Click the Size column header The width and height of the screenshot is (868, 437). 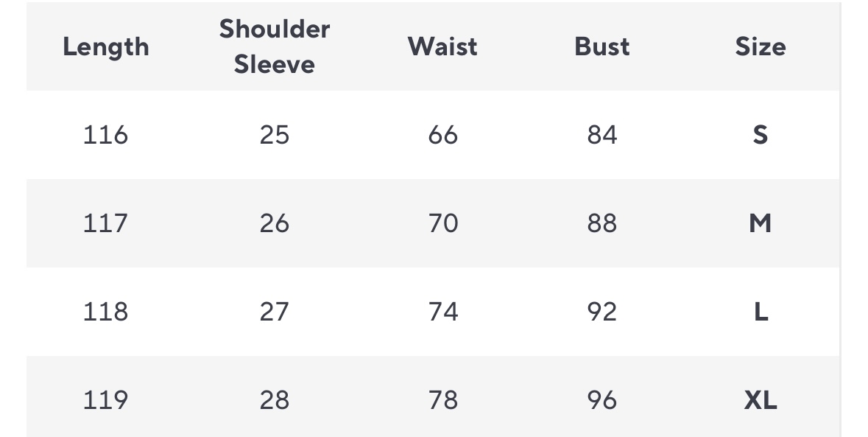(760, 46)
